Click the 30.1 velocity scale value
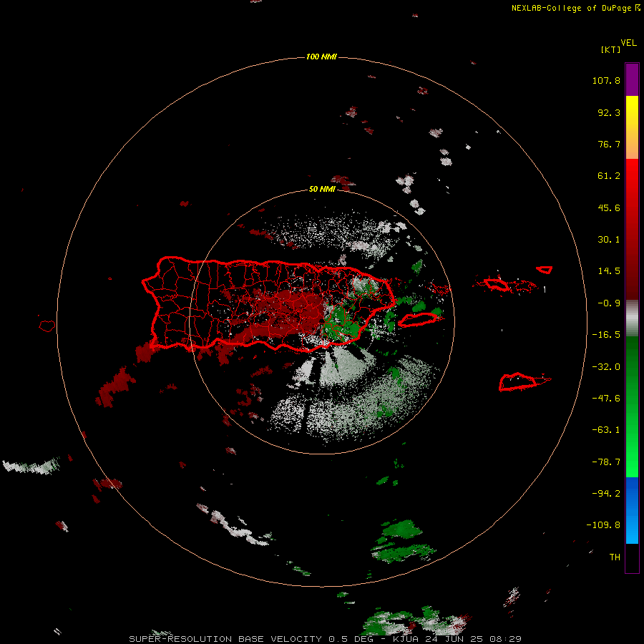Viewport: 644px width, 644px height. [609, 240]
